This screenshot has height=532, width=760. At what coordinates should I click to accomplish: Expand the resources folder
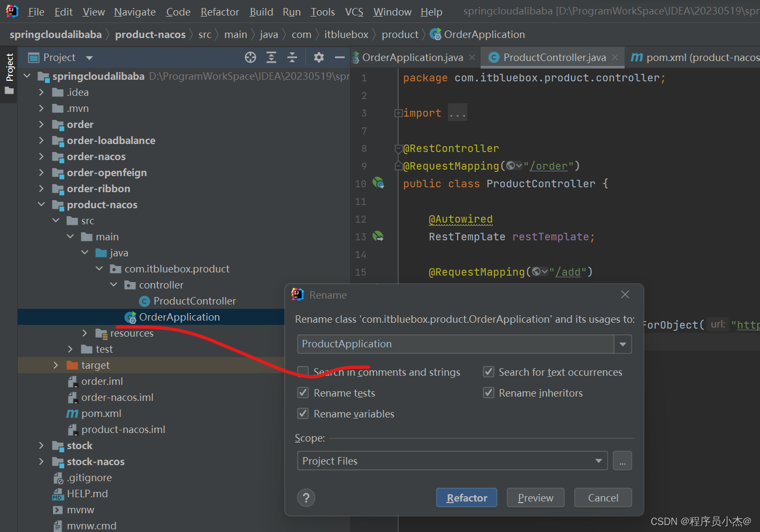point(85,333)
